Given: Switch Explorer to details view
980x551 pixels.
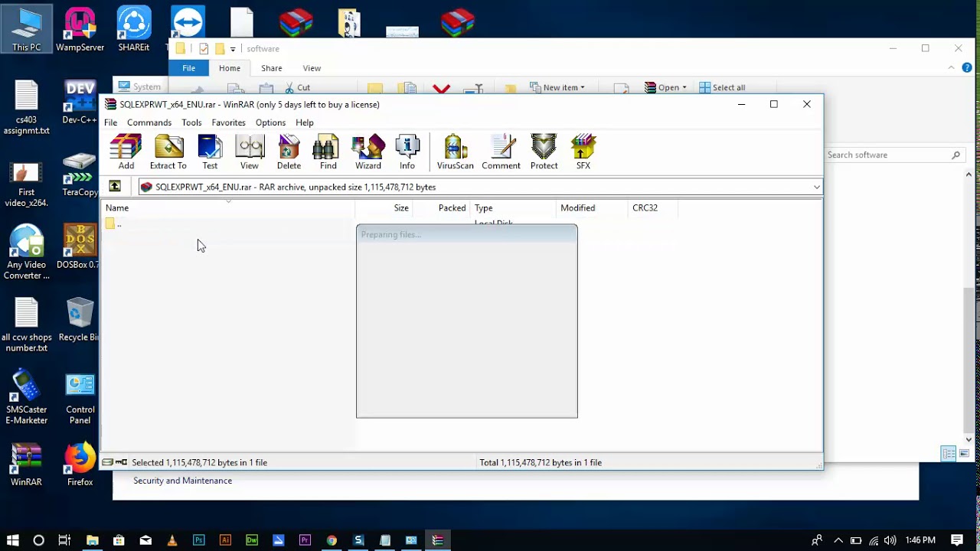Looking at the screenshot, I should pyautogui.click(x=949, y=454).
